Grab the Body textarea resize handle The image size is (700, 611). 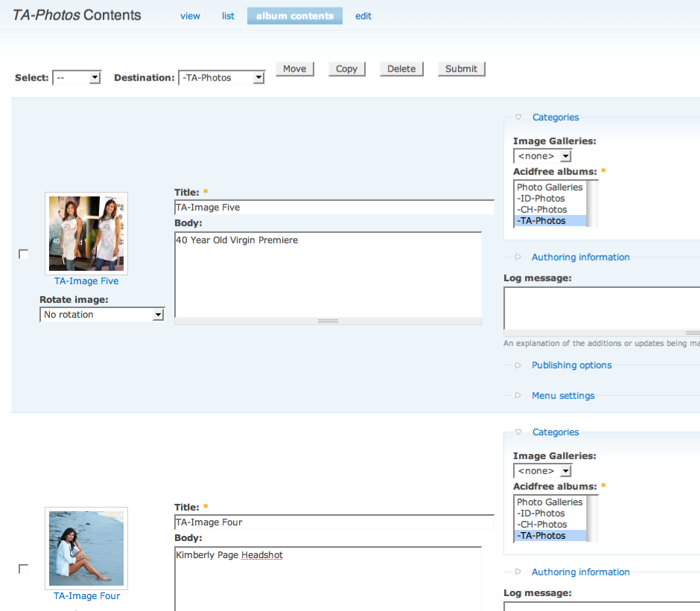coord(328,322)
